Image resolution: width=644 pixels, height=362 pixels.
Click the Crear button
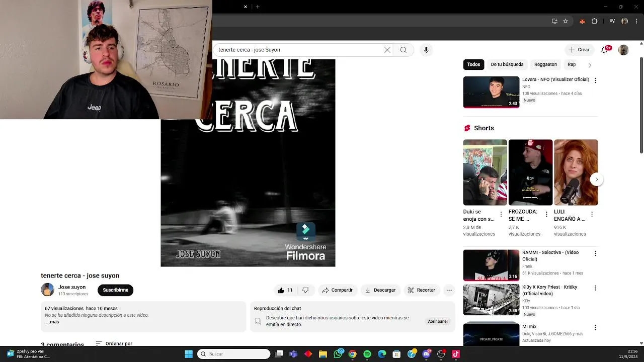pos(579,50)
